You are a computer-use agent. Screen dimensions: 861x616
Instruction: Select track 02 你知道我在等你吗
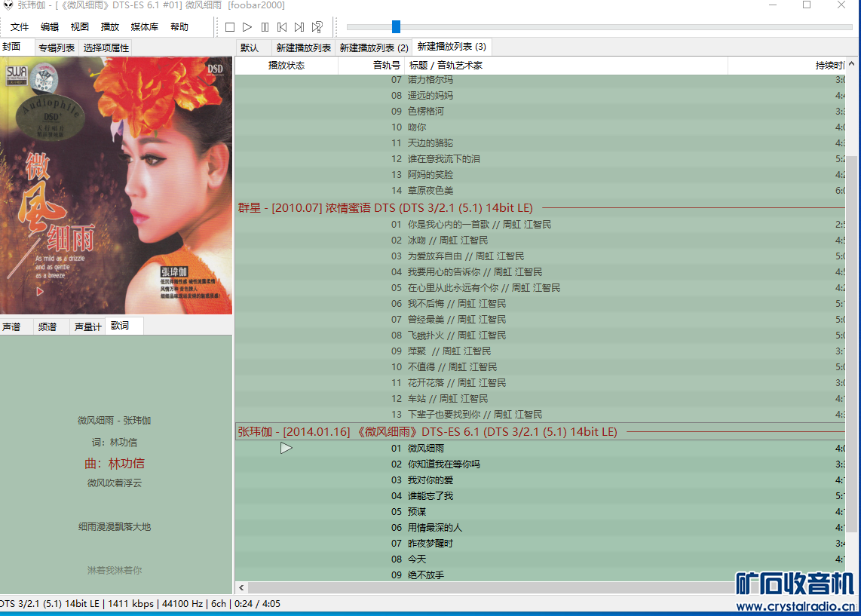[541, 464]
